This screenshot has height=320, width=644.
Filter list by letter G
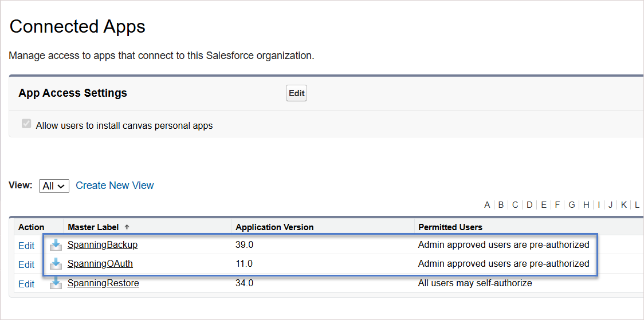571,204
